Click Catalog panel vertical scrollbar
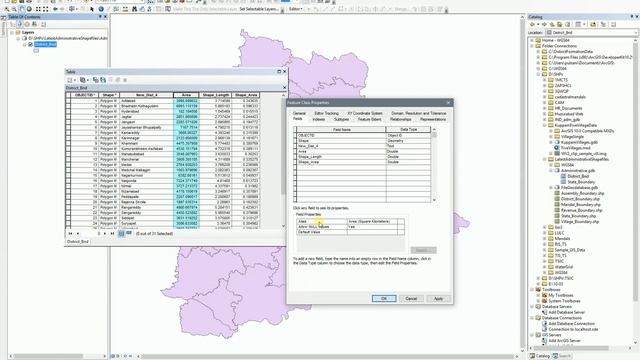The image size is (640, 360). tap(636, 192)
